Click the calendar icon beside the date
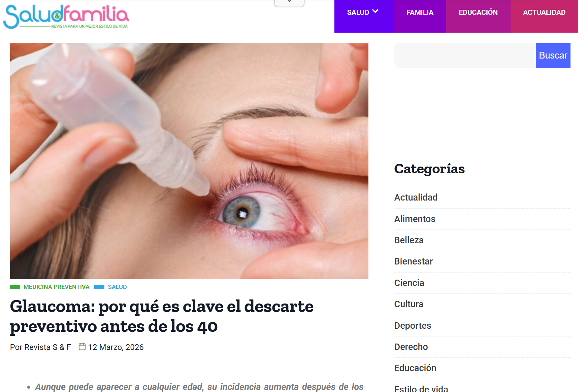 (82, 347)
